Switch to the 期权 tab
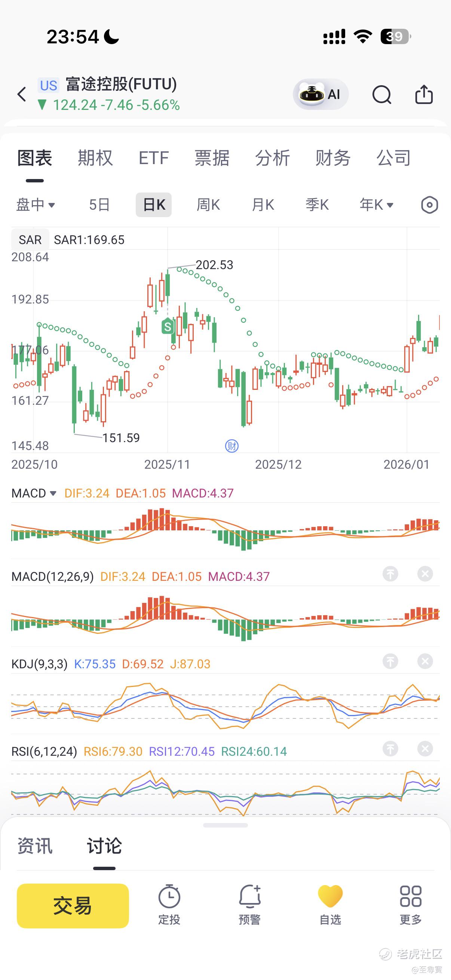The width and height of the screenshot is (451, 980). (95, 158)
